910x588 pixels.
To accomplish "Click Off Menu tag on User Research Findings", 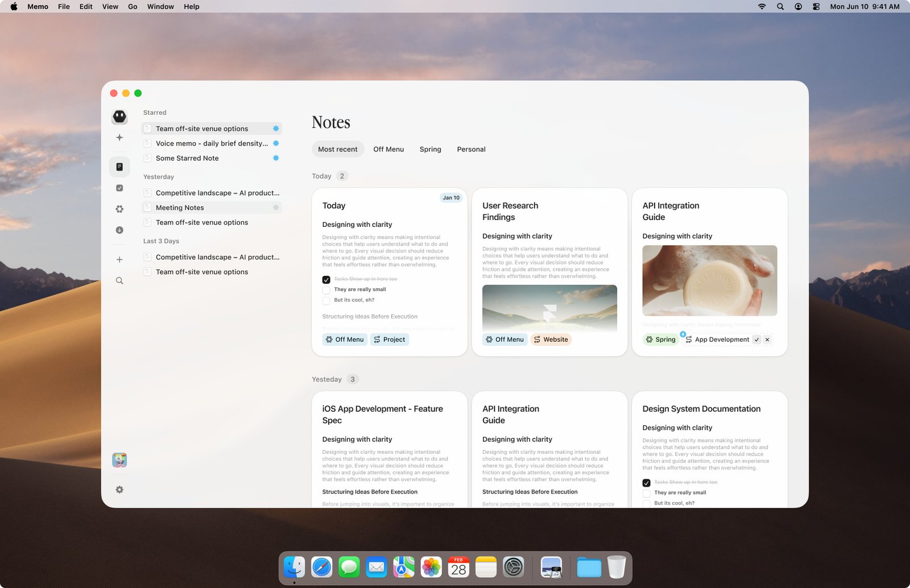I will tap(504, 339).
